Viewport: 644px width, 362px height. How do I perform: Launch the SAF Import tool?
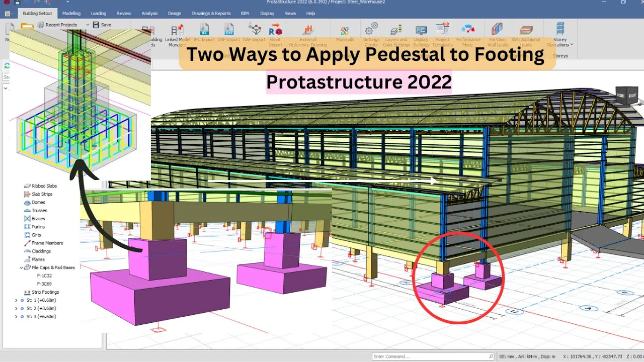(255, 32)
